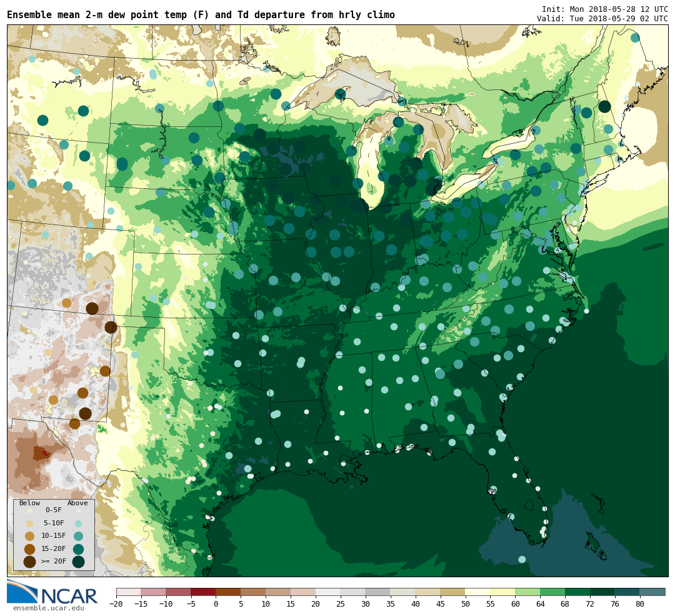Click the '50' colorbar tick label
The height and width of the screenshot is (616, 675).
(x=466, y=604)
